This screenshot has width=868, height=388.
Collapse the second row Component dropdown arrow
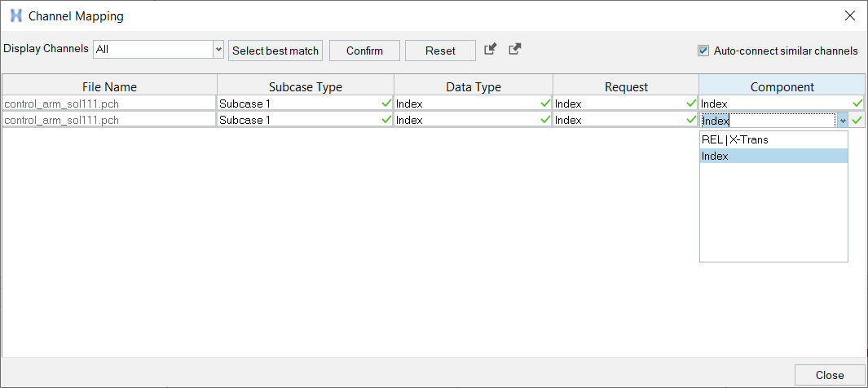843,120
